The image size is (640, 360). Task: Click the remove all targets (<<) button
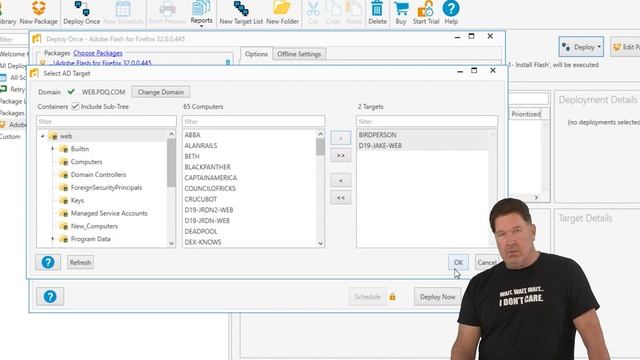click(x=340, y=198)
